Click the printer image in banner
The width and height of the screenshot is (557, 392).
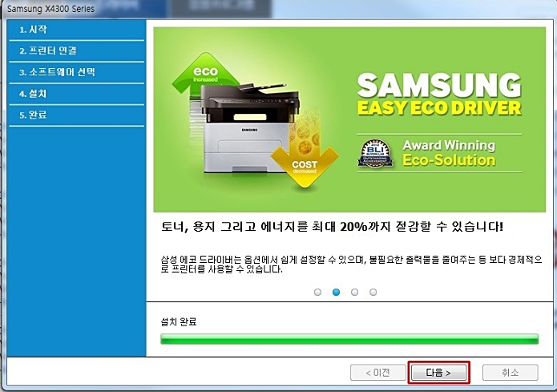[248, 128]
